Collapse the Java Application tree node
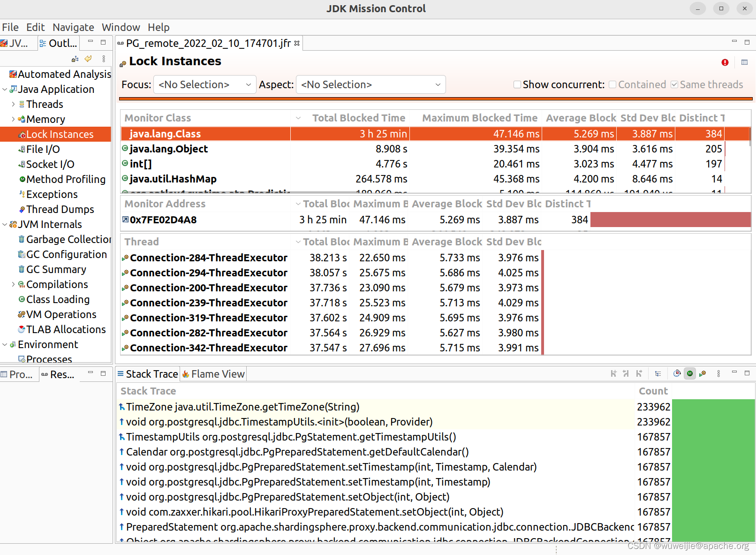This screenshot has width=756, height=555. (x=5, y=89)
